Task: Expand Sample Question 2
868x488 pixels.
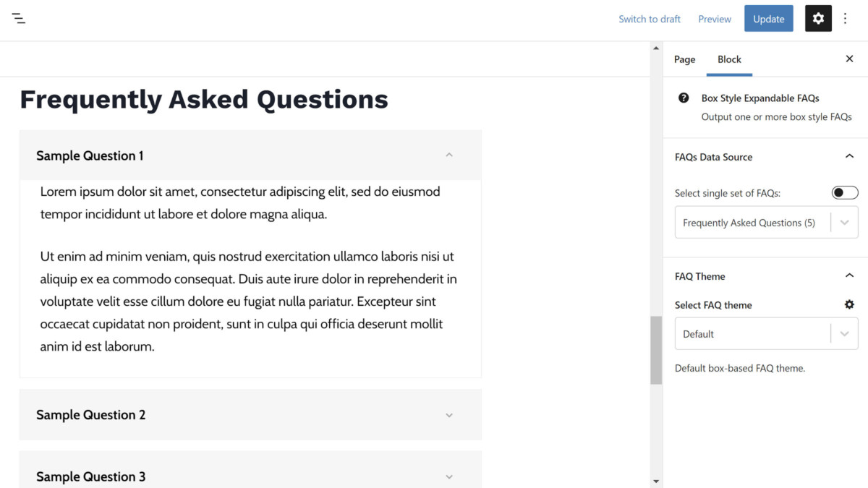Action: point(449,415)
